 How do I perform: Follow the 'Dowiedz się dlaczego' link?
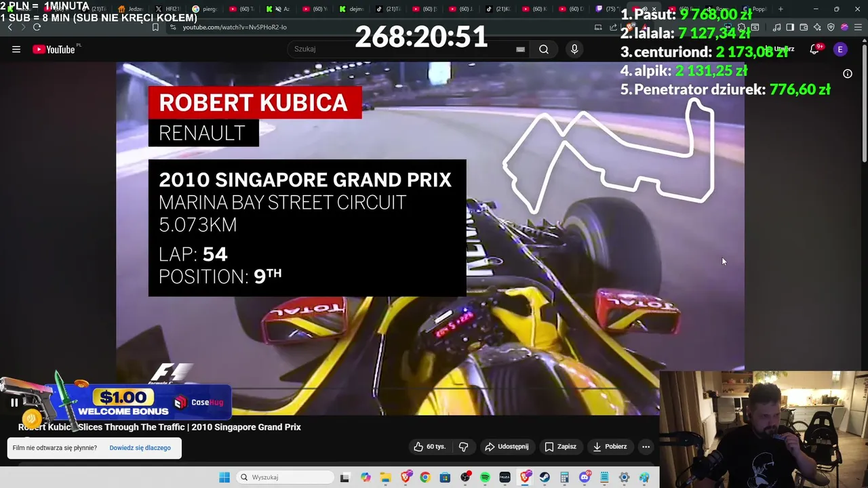click(x=140, y=448)
